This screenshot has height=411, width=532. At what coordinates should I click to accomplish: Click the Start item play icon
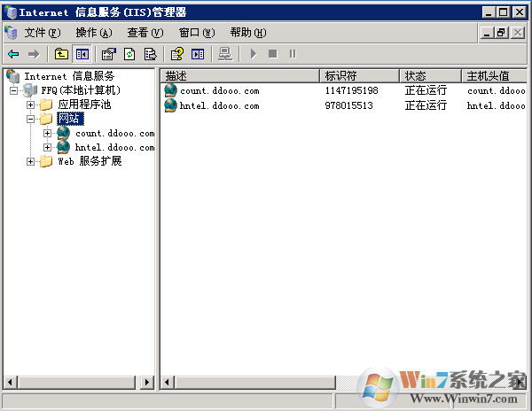click(x=254, y=54)
